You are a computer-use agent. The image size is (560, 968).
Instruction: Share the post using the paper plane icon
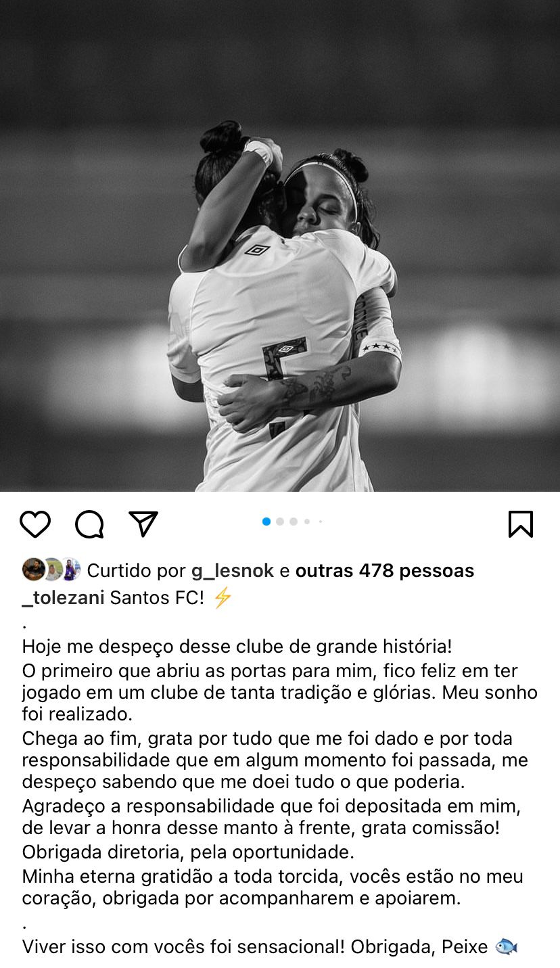coord(143,524)
